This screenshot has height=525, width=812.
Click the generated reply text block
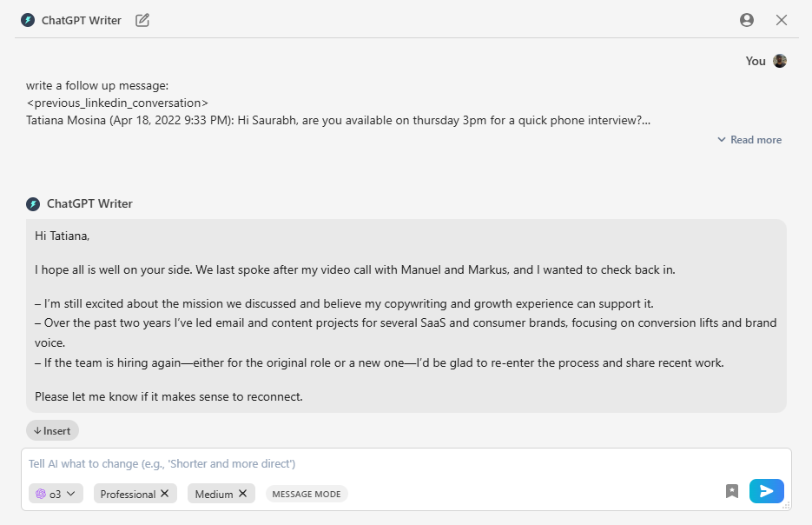point(406,316)
